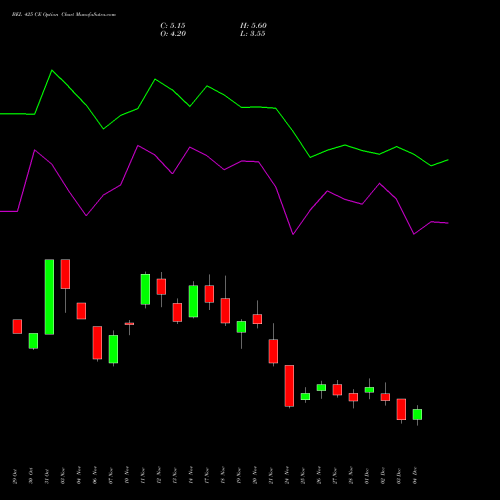This screenshot has height=500, width=500.
Task: Click the 29 Oct date axis label
Action: (15, 476)
